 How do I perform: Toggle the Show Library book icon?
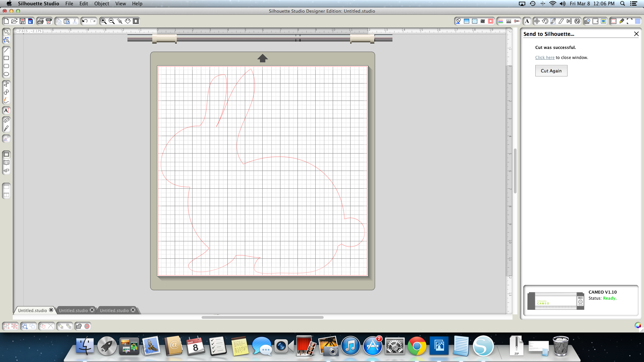pos(6,163)
